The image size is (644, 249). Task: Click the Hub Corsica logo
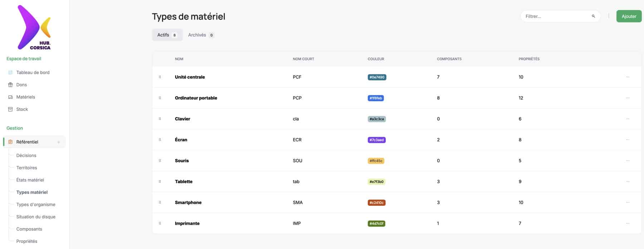[34, 27]
